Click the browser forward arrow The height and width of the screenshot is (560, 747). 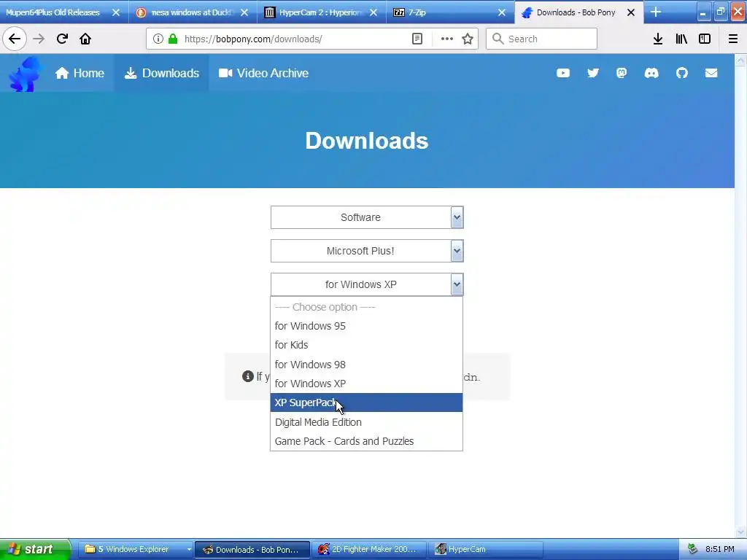[39, 39]
